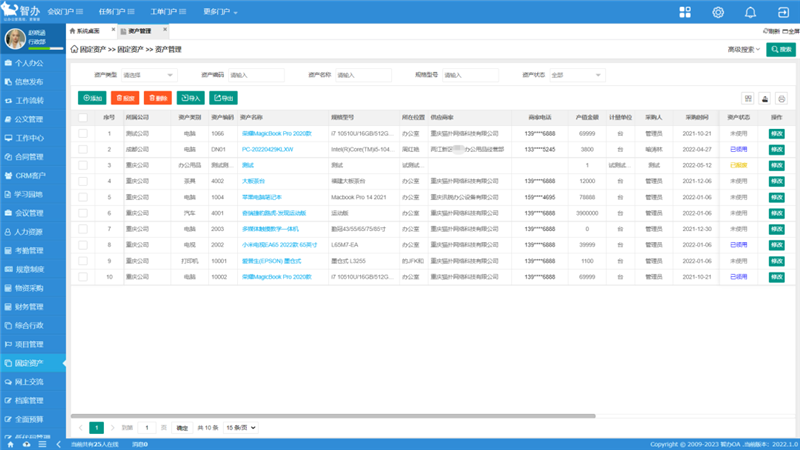
Task: Check the checkbox for row 3
Action: (83, 164)
